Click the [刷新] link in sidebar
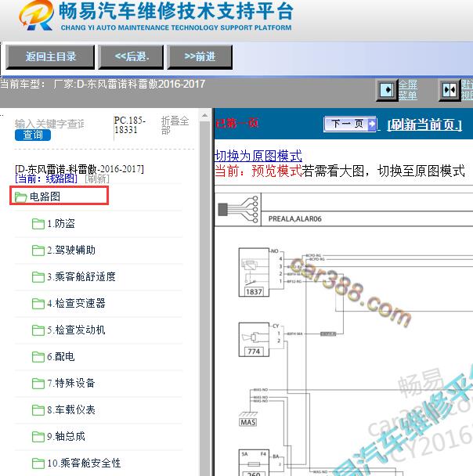 click(x=97, y=178)
